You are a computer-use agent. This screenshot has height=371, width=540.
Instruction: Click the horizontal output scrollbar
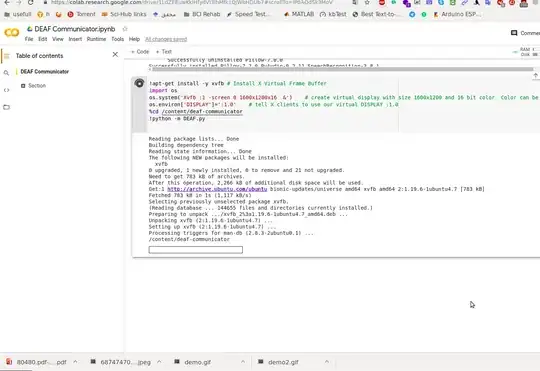pos(342,69)
